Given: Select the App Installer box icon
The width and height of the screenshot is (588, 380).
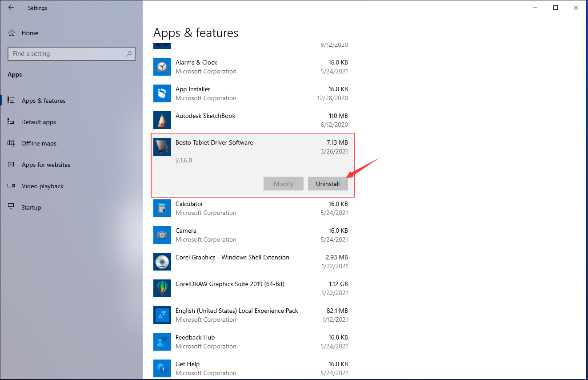Looking at the screenshot, I should click(162, 93).
